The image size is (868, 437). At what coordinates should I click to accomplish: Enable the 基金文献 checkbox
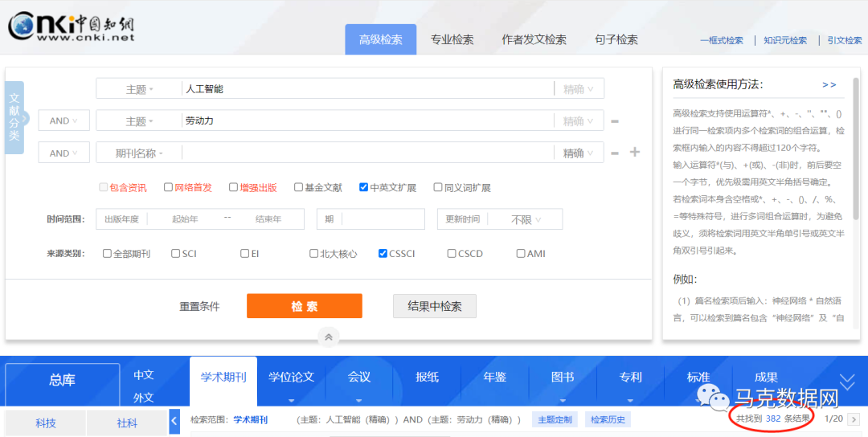(298, 187)
